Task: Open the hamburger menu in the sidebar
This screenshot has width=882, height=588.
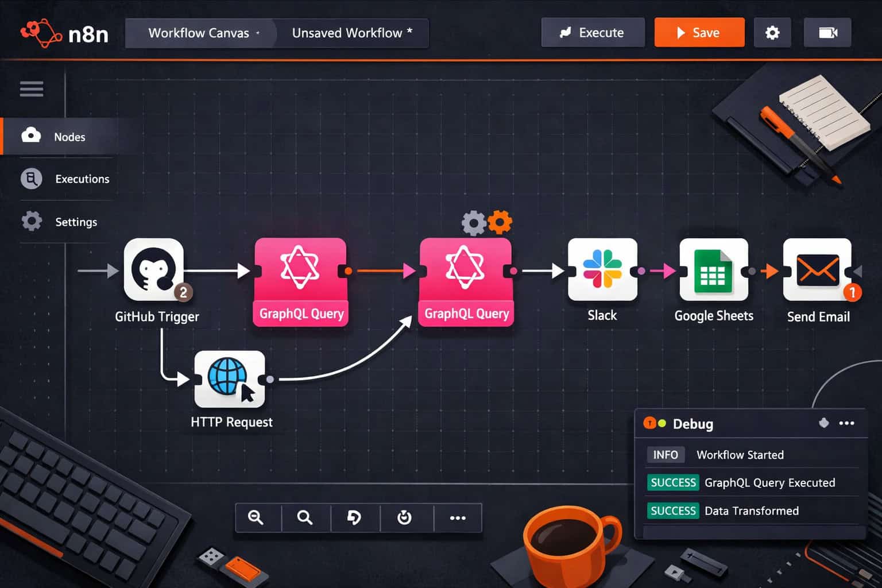Action: tap(32, 89)
